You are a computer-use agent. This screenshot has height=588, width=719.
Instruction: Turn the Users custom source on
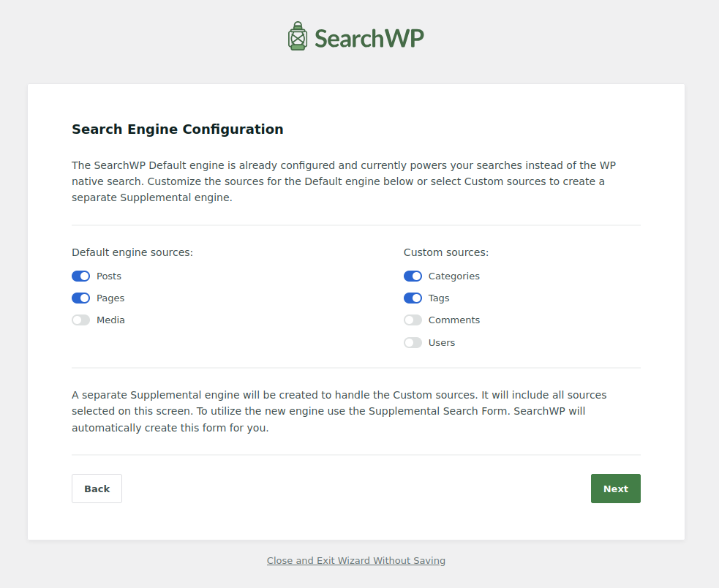pyautogui.click(x=413, y=342)
